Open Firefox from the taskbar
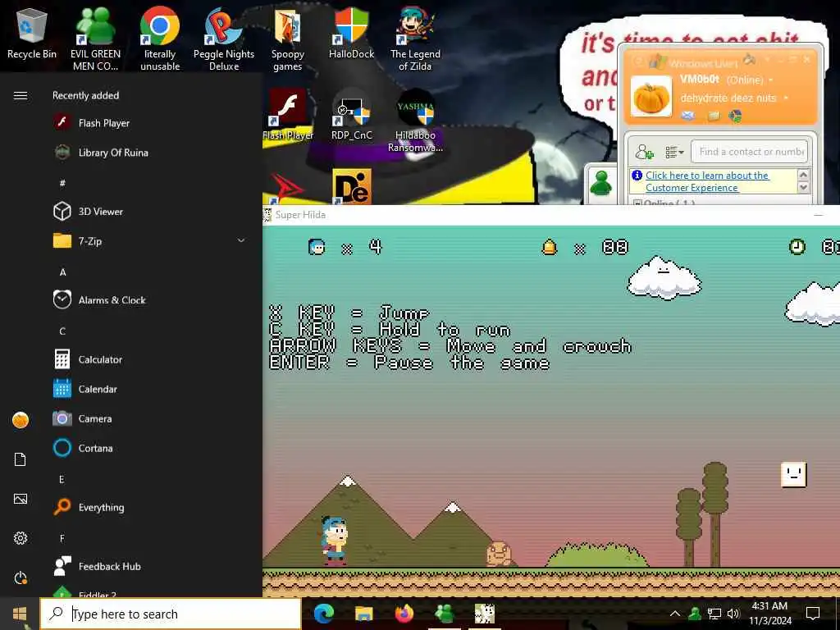This screenshot has height=630, width=840. coord(404,614)
